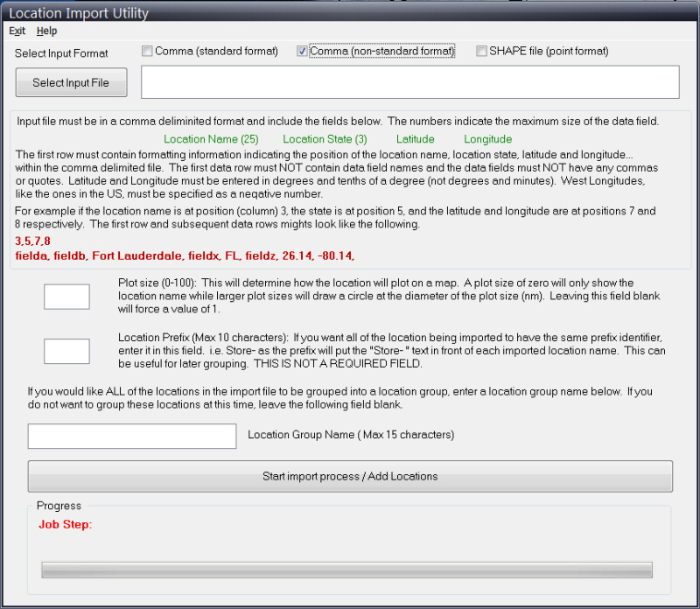This screenshot has width=700, height=609.
Task: Click the Location Import Utility title bar
Action: pyautogui.click(x=350, y=12)
